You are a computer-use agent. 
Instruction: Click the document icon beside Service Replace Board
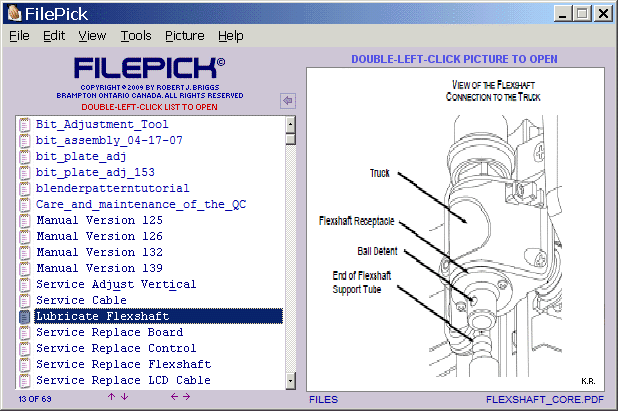click(24, 332)
